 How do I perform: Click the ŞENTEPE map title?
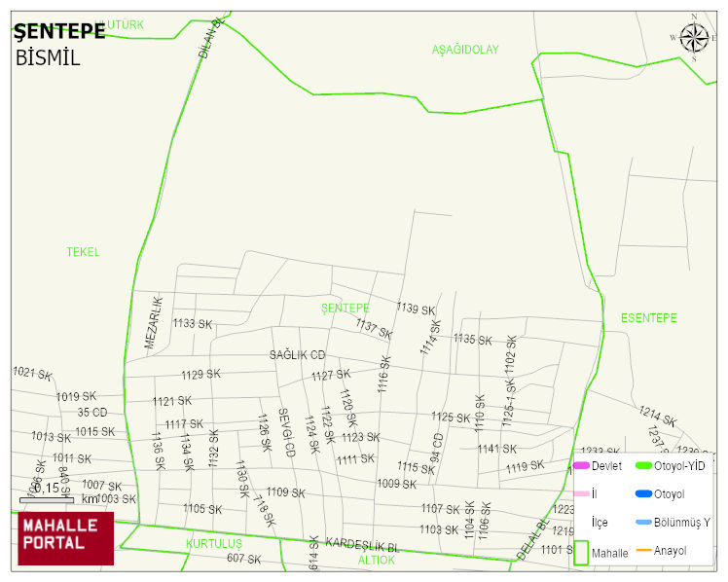[x=60, y=31]
